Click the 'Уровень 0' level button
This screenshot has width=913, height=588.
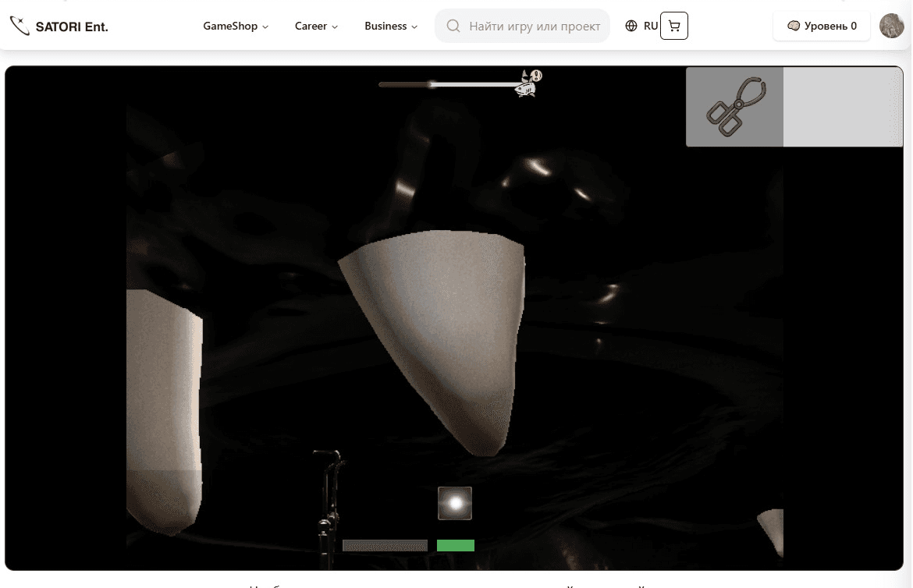tap(822, 26)
